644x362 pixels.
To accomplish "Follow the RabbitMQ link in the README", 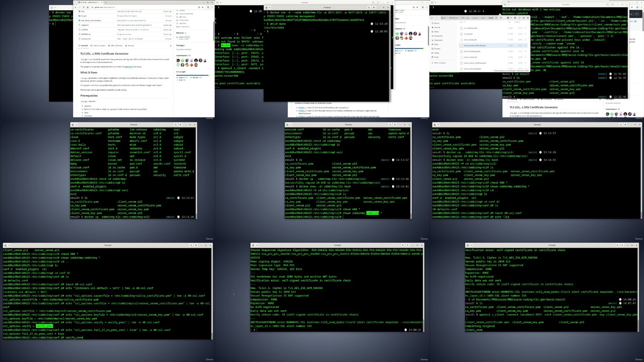I will pos(128,67).
